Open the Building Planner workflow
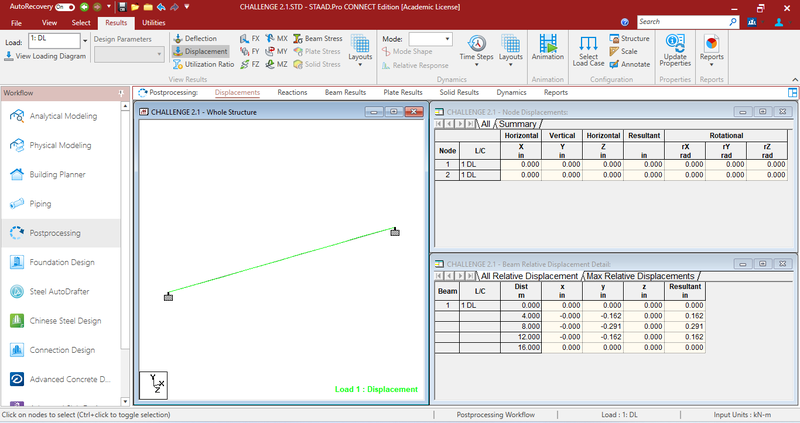This screenshot has width=800, height=423. pyautogui.click(x=60, y=175)
